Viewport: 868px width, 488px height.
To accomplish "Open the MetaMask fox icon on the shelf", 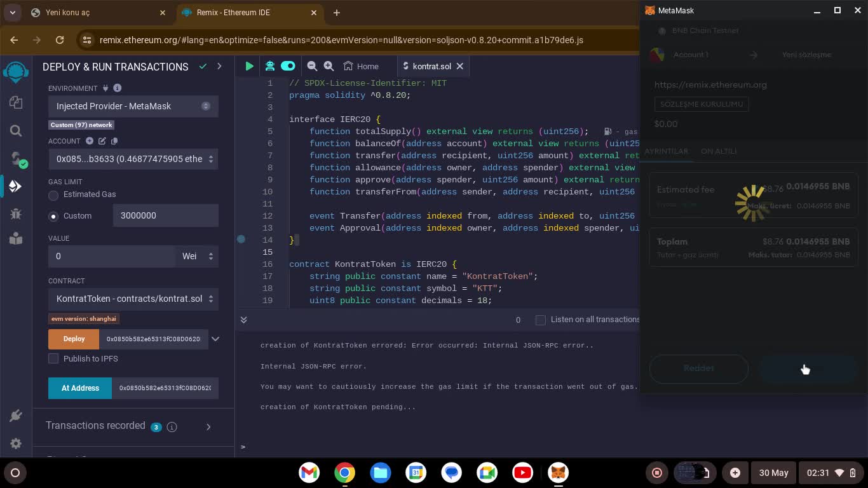I will (x=559, y=472).
